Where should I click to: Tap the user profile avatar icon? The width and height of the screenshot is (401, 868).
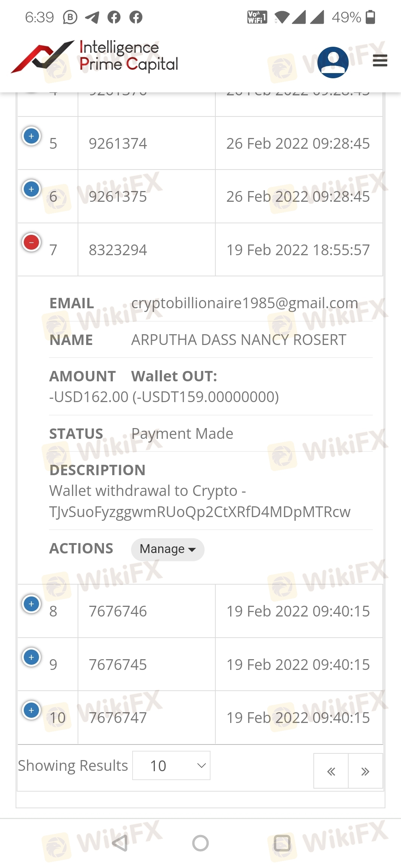point(333,62)
